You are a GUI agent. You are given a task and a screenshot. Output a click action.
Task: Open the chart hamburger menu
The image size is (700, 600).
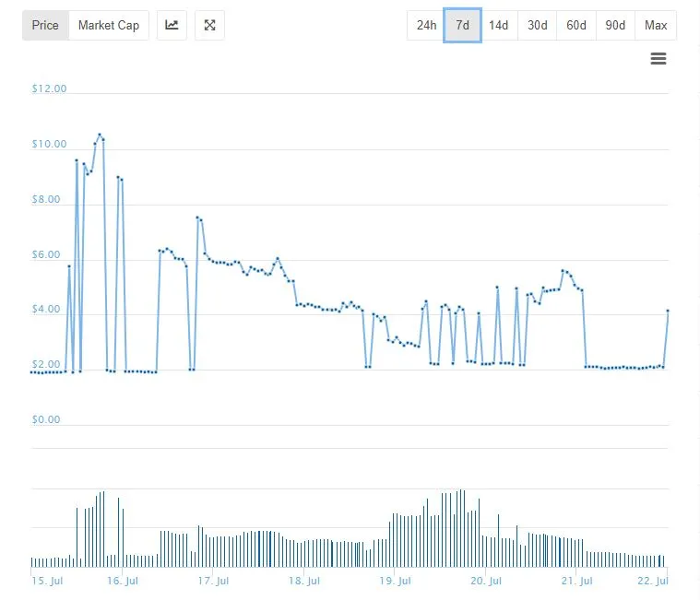click(658, 58)
